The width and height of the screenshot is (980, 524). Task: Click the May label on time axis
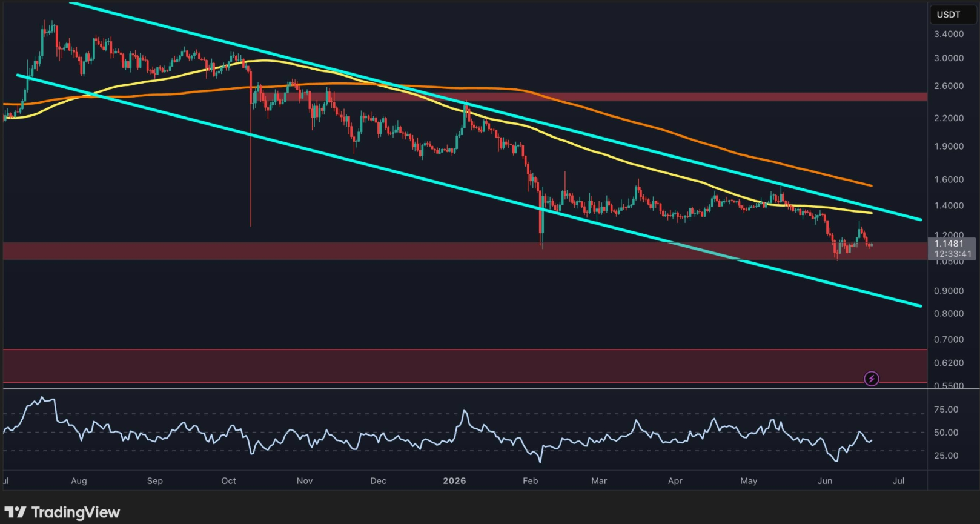[x=749, y=481]
